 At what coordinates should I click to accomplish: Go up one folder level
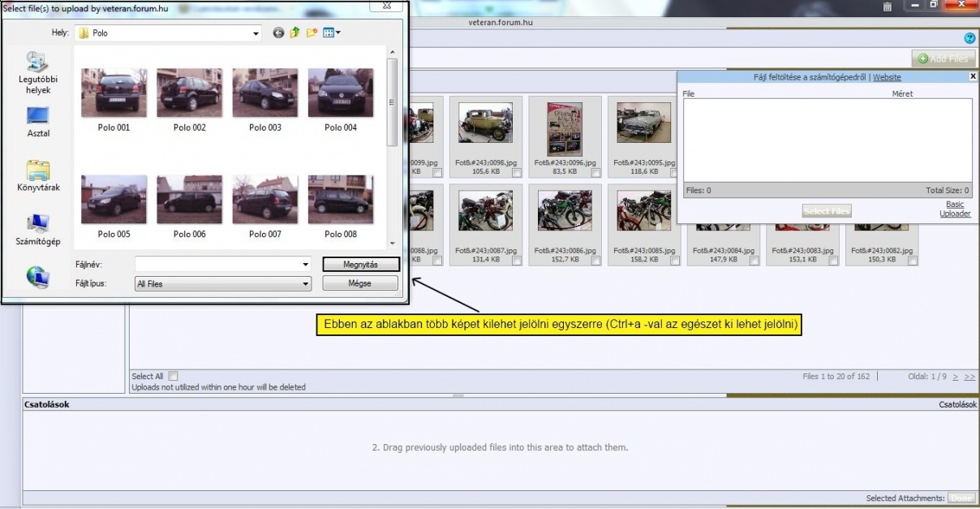[x=295, y=33]
